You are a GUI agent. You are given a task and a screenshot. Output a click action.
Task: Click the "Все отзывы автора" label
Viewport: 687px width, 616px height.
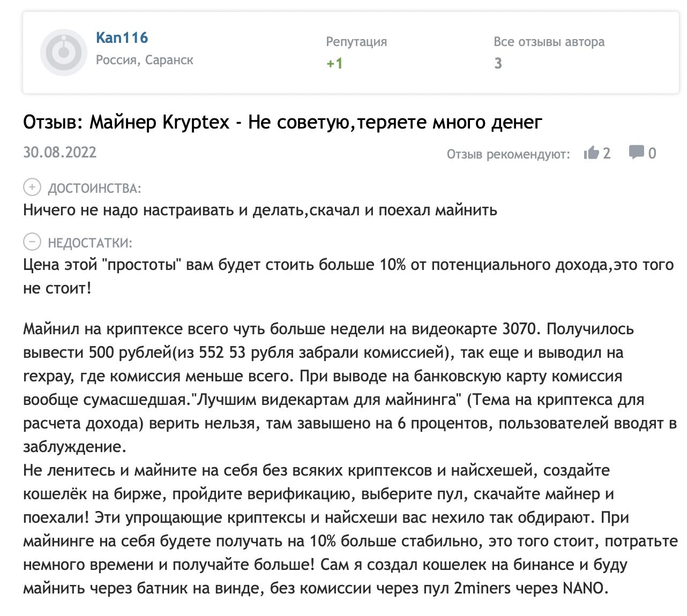point(549,42)
